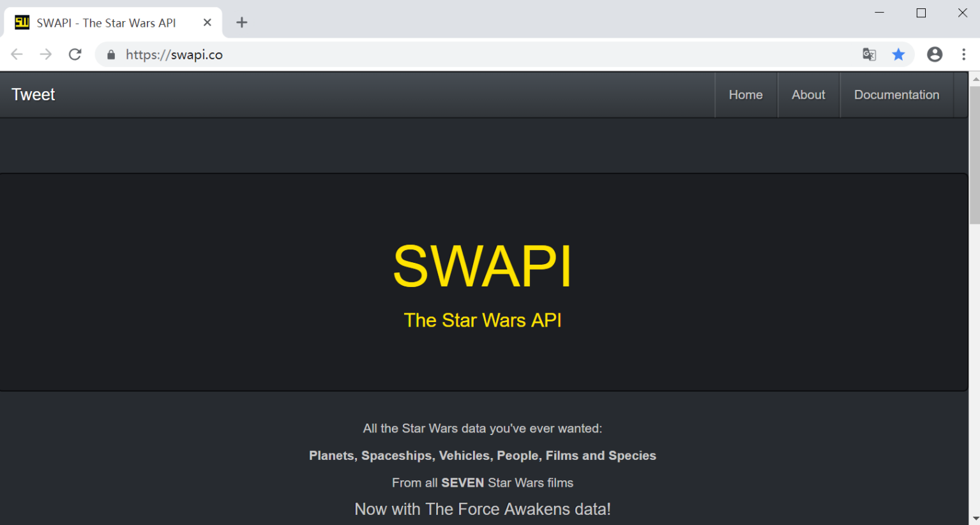
Task: Minimize the Chrome window
Action: point(879,13)
